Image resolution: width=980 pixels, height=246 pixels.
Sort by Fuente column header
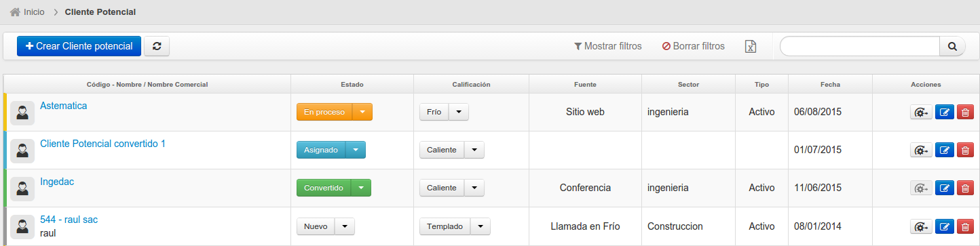(x=585, y=85)
